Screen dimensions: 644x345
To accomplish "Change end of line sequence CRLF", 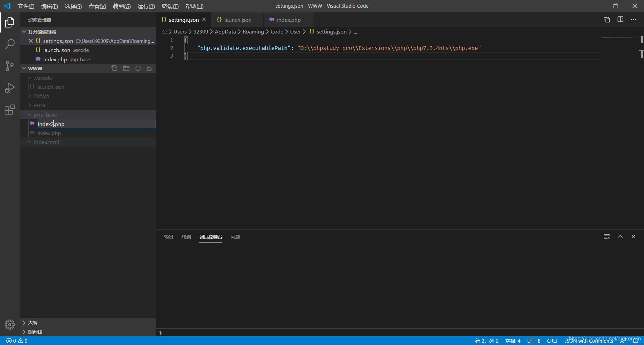I will tap(552, 341).
